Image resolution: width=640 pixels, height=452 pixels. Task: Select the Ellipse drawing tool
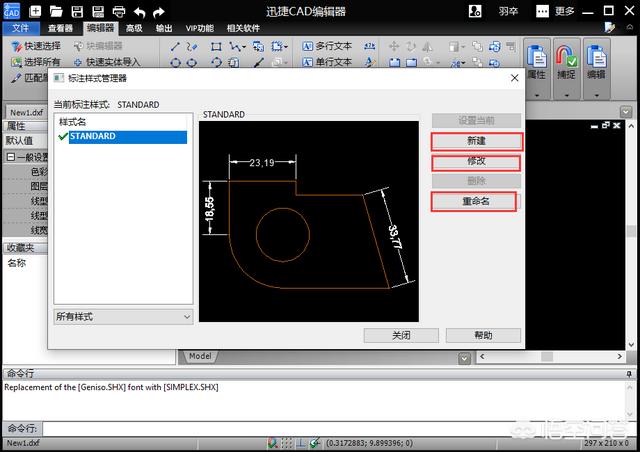(x=192, y=62)
